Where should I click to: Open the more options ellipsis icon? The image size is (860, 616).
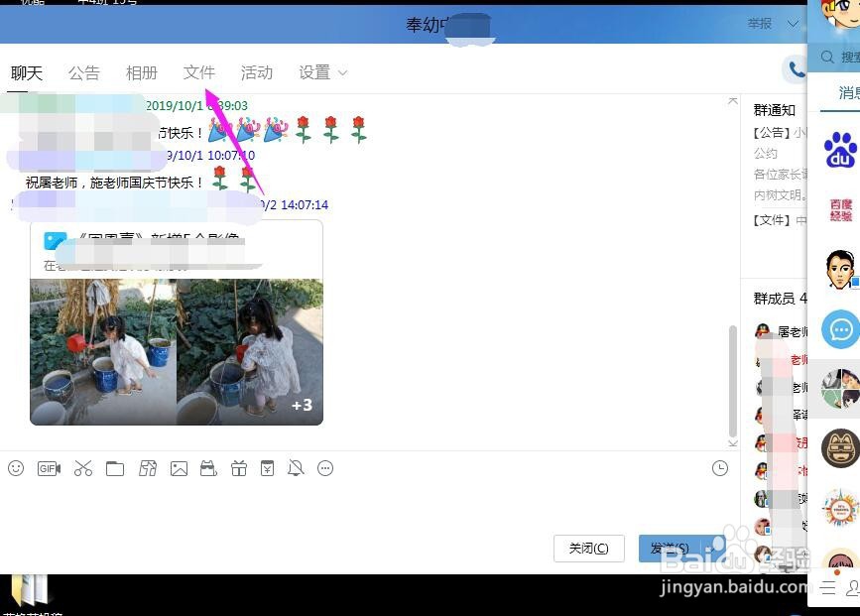click(325, 468)
